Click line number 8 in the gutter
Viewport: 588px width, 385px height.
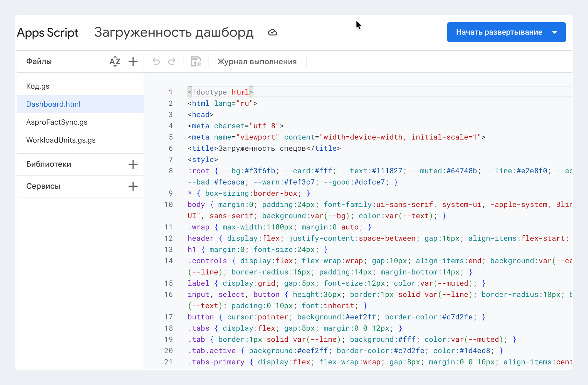[171, 171]
